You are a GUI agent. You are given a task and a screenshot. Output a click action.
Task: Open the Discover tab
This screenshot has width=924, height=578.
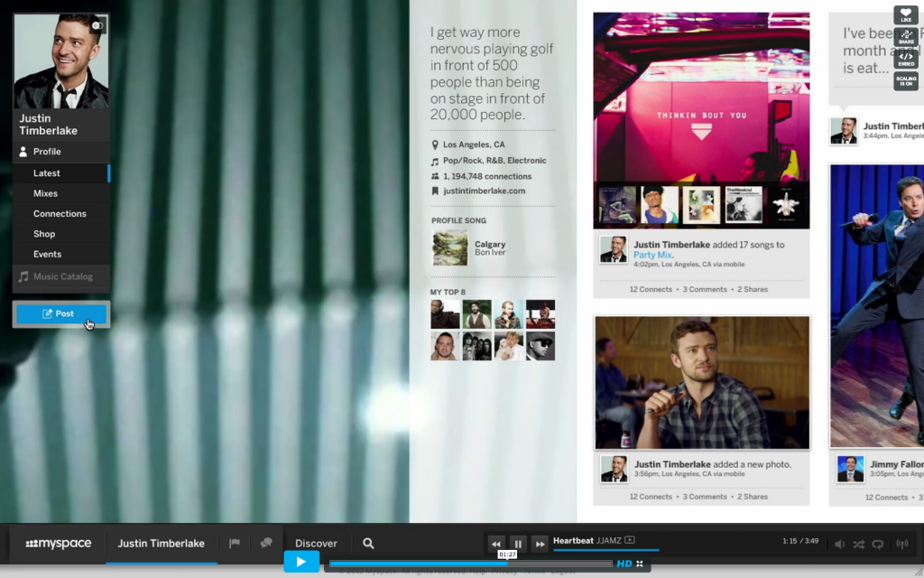317,544
